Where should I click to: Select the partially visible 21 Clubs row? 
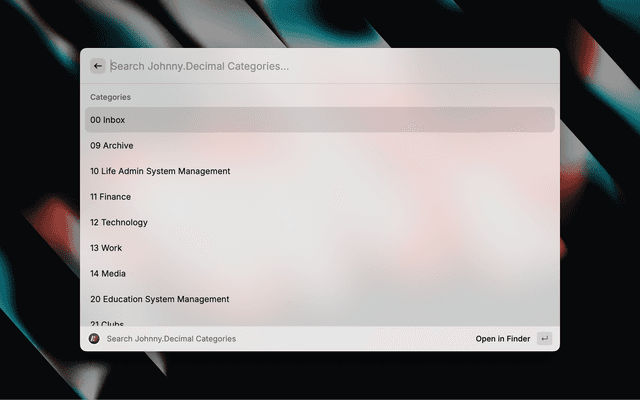click(x=320, y=323)
